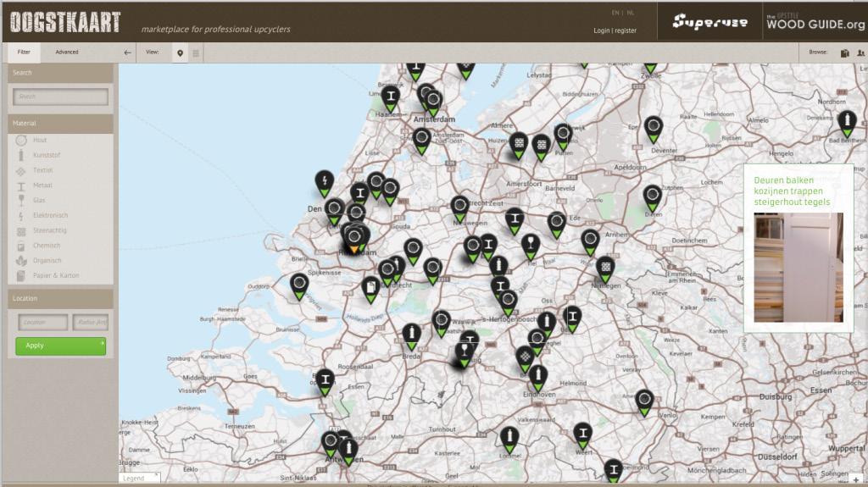This screenshot has height=487, width=868.
Task: Switch language to NL
Action: 630,13
